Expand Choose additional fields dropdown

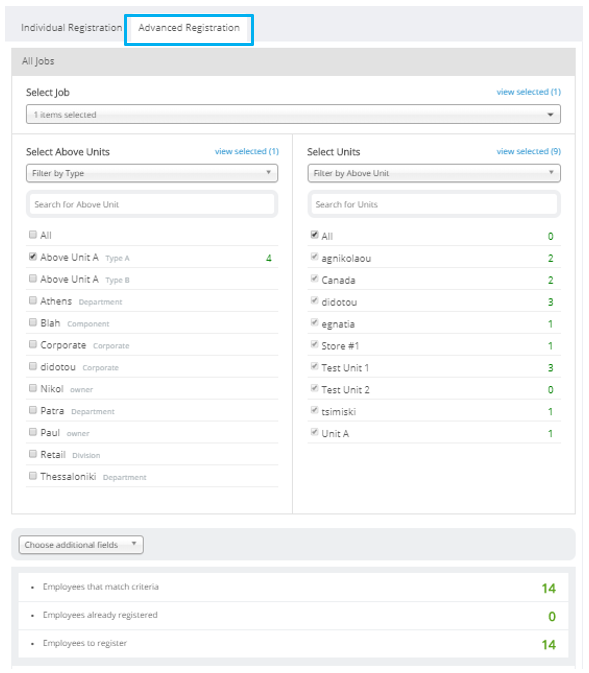(x=81, y=545)
